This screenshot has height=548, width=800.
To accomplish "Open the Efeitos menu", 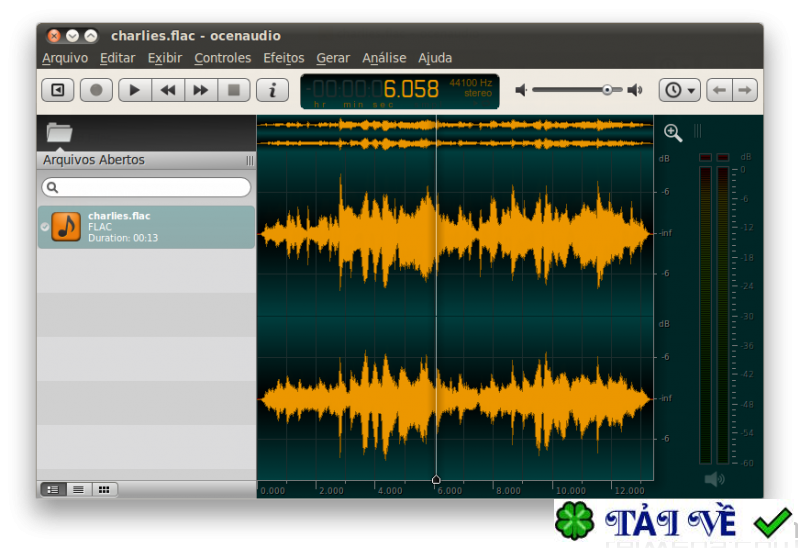I will point(283,58).
